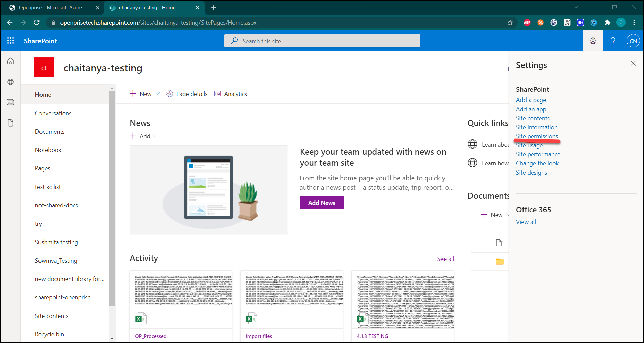The image size is (644, 343).
Task: Open Site usage link
Action: click(529, 145)
